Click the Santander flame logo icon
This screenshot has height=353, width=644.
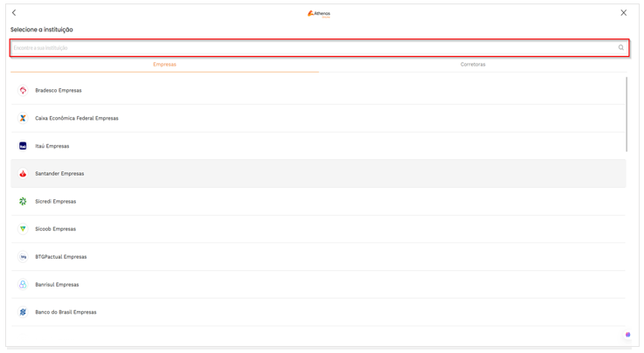(23, 174)
